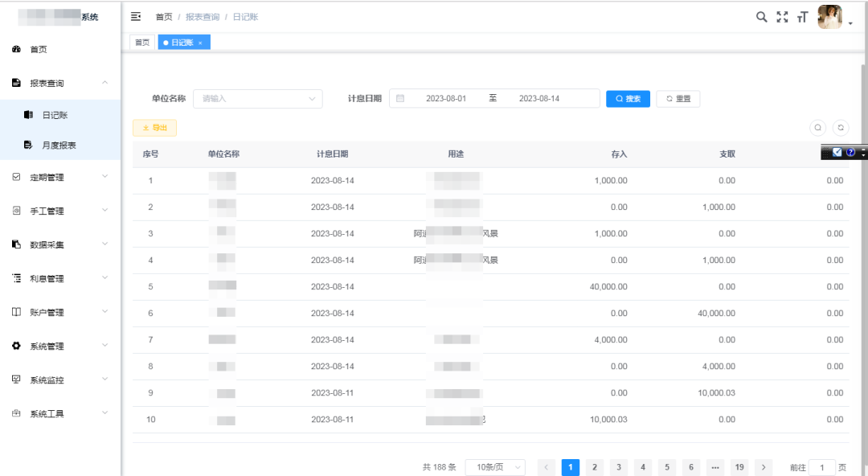Close the 日记账 tab with x icon
Screen dimensions: 868x476
200,43
